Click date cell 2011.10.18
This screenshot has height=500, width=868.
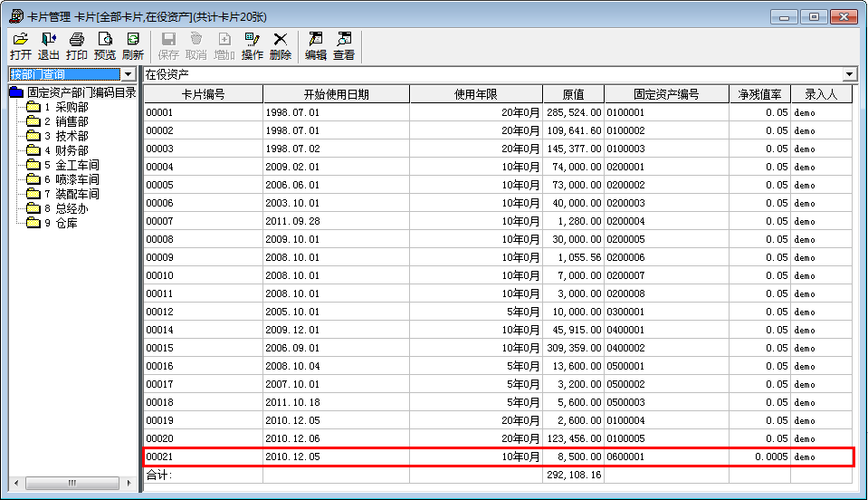pyautogui.click(x=336, y=402)
